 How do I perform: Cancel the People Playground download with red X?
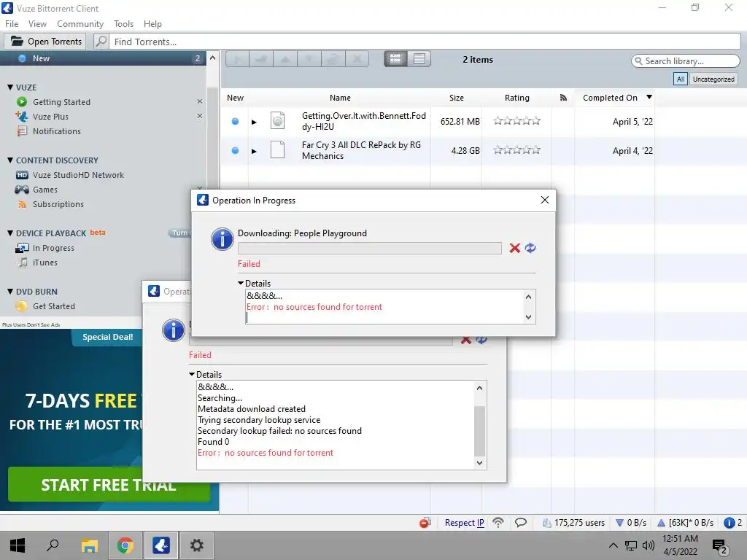click(514, 248)
